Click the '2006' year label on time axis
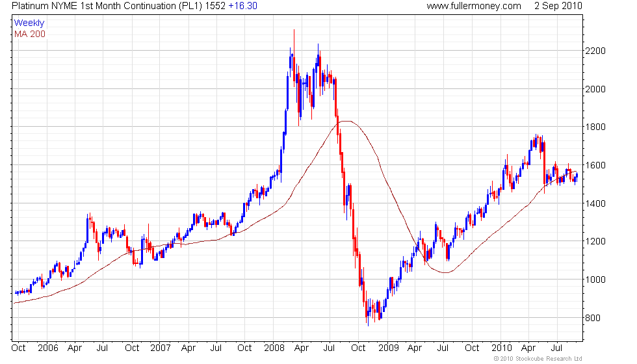Image resolution: width=637 pixels, height=364 pixels. [x=48, y=348]
